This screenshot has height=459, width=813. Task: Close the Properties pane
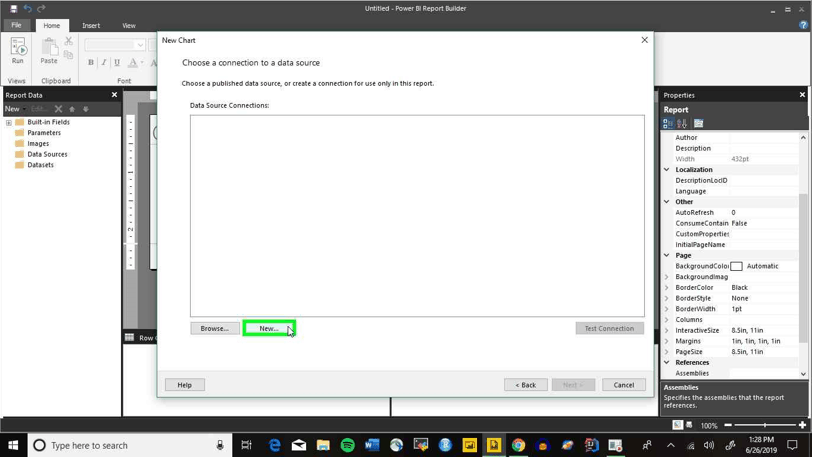coord(802,94)
